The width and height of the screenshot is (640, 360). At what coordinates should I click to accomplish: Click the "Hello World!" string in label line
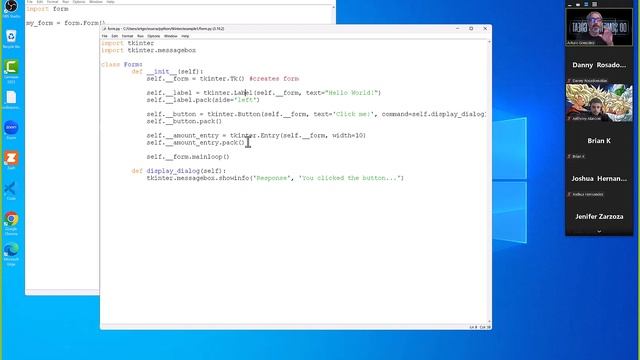coord(351,93)
